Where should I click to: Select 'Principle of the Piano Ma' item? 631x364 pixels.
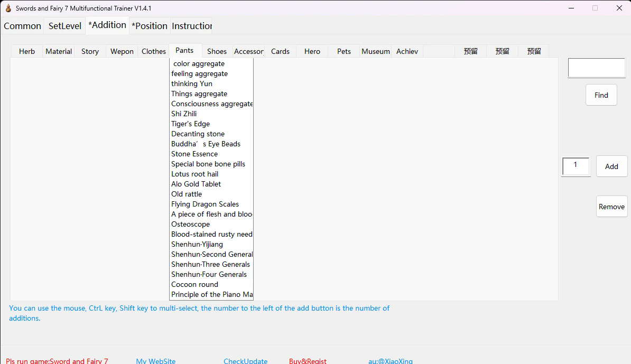click(x=211, y=295)
